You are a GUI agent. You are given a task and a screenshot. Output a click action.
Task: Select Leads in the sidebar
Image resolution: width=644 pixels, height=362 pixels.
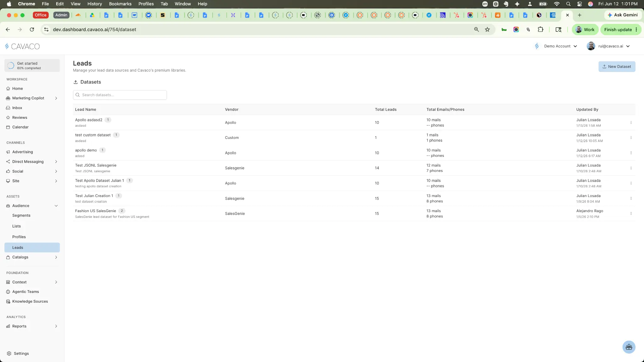[x=32, y=248]
